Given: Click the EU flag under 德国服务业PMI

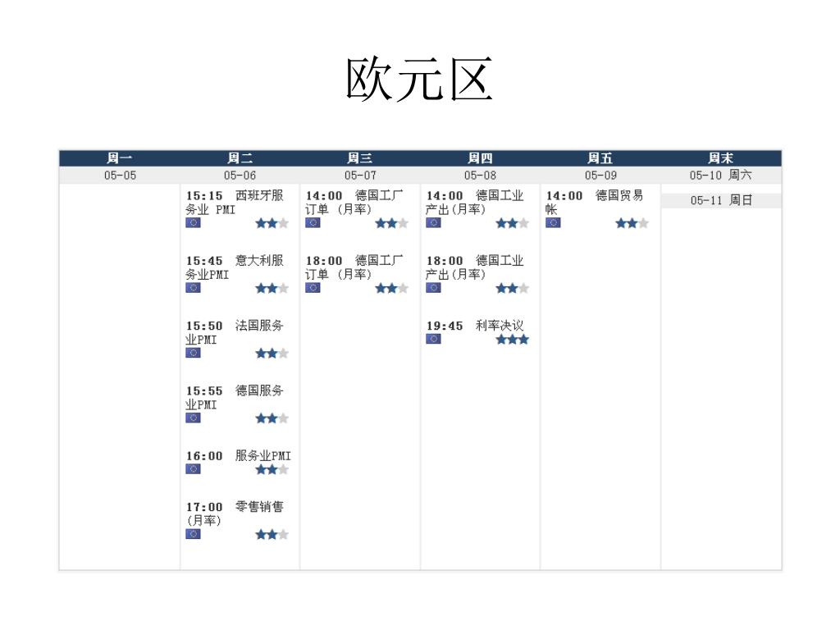Looking at the screenshot, I should [x=193, y=418].
